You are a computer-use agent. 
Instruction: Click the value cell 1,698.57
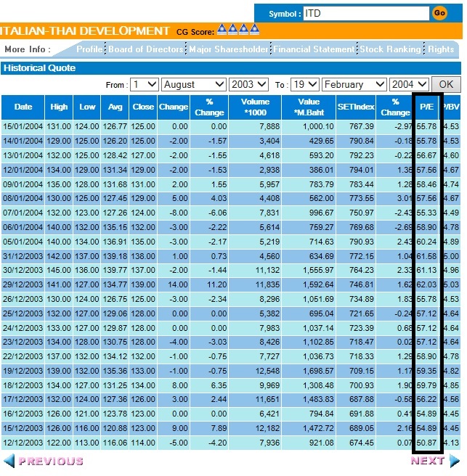point(318,371)
